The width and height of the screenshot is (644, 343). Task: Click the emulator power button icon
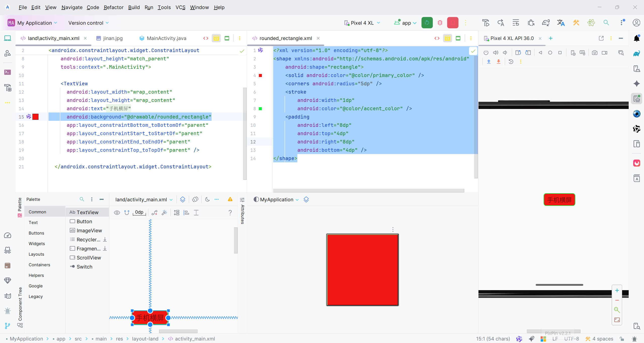click(486, 53)
